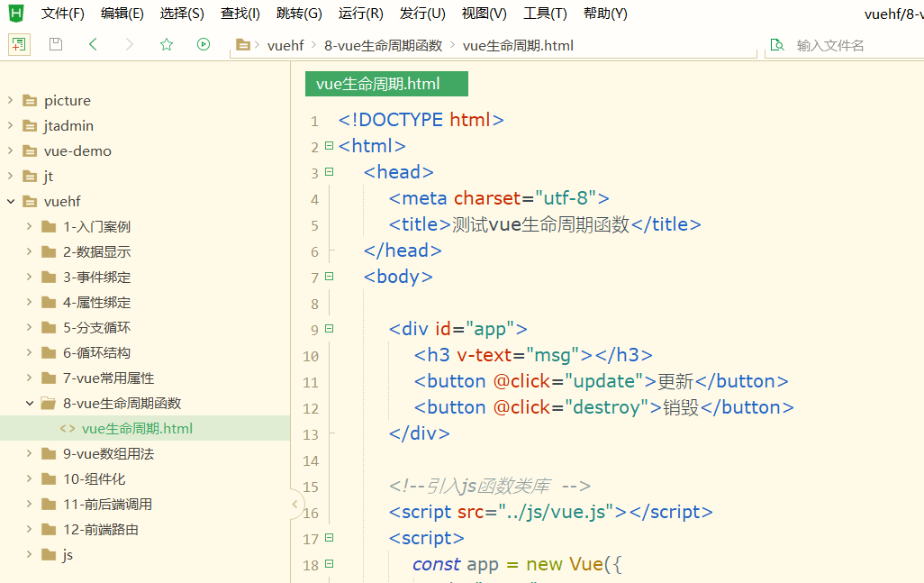Open the 工具(T) menu
The image size is (924, 583).
[x=545, y=14]
